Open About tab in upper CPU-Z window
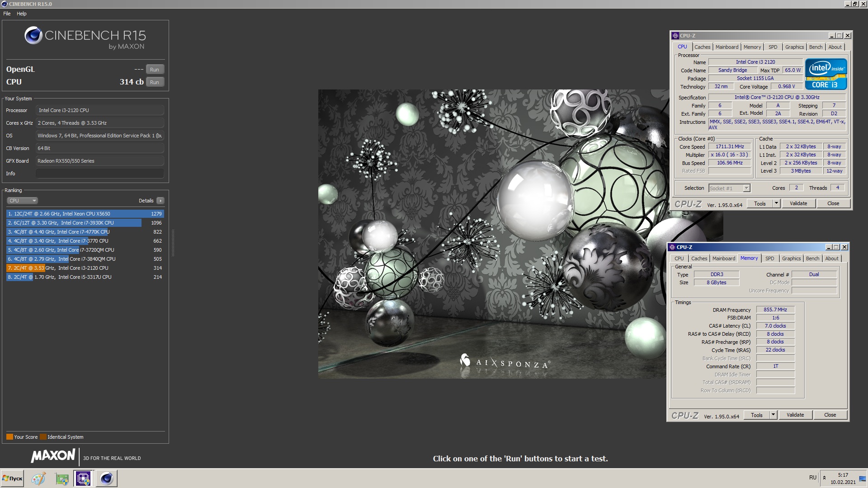The height and width of the screenshot is (488, 868). [835, 47]
